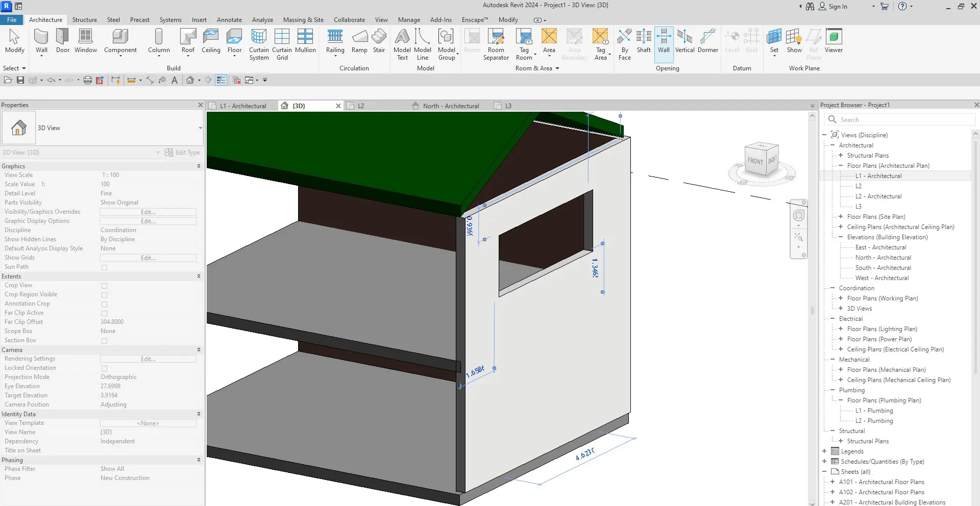Collapse the Camera properties section
Viewport: 980px width, 506px height.
(x=199, y=350)
